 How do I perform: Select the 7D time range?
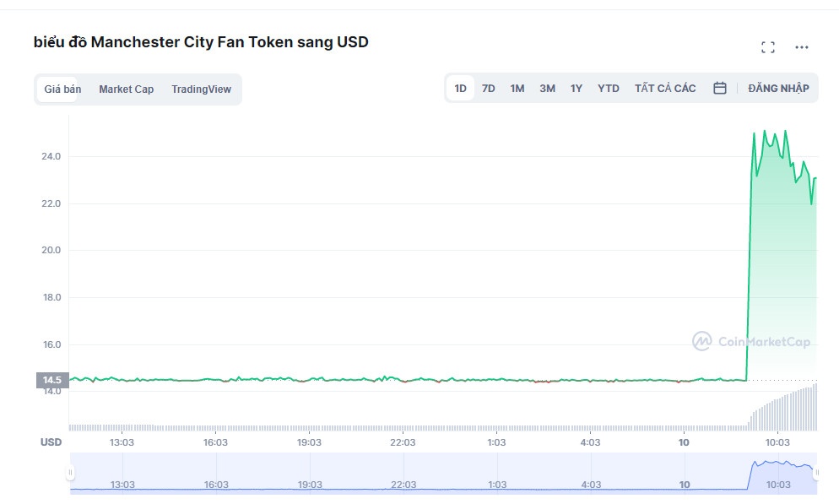(488, 88)
